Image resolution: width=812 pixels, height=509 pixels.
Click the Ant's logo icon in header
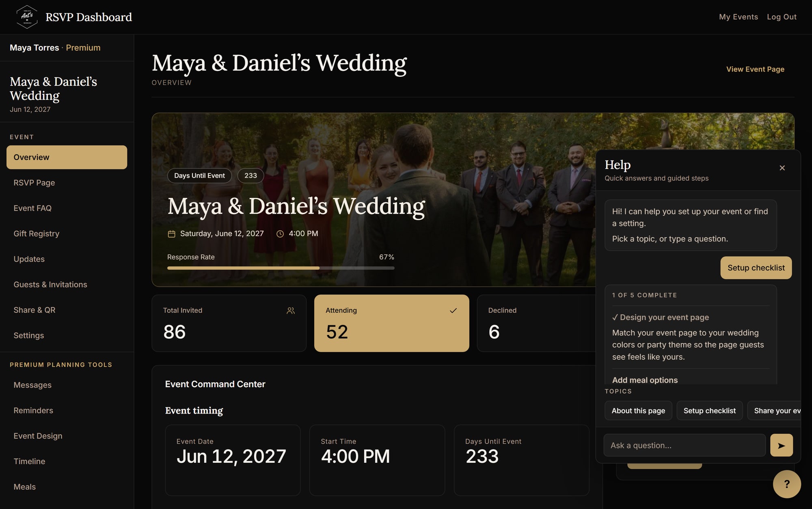pyautogui.click(x=27, y=17)
